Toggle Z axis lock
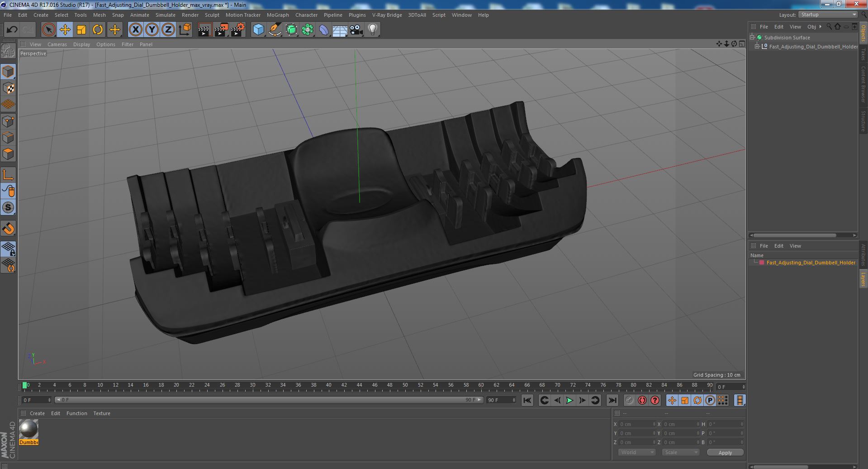Screen dimensions: 868x469 [x=168, y=30]
